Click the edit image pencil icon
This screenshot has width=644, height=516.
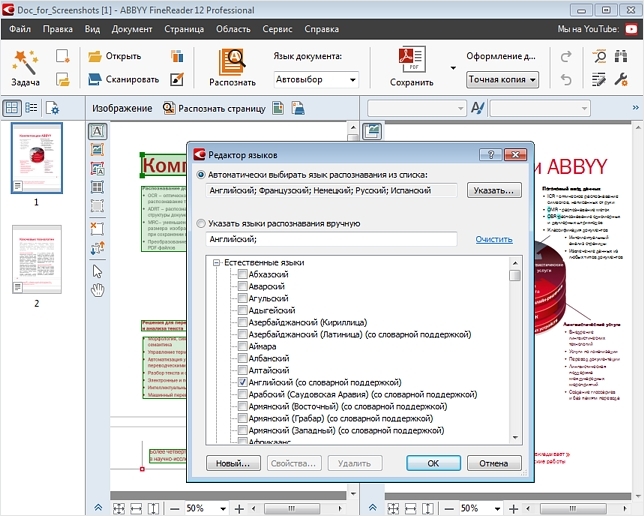177,79
